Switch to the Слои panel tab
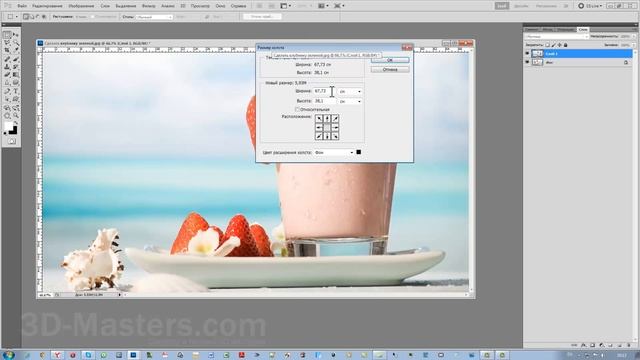The height and width of the screenshot is (360, 640). point(583,29)
